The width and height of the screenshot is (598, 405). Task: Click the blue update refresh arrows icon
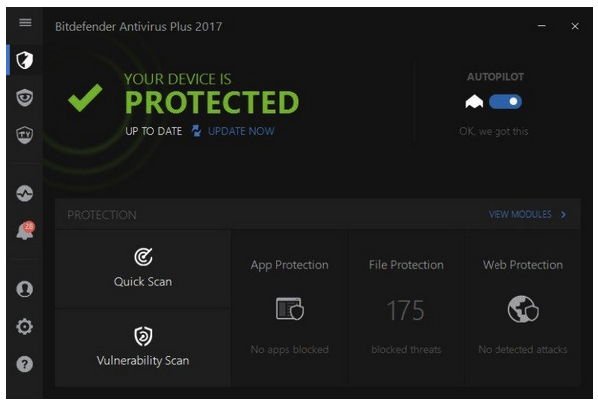pyautogui.click(x=196, y=131)
